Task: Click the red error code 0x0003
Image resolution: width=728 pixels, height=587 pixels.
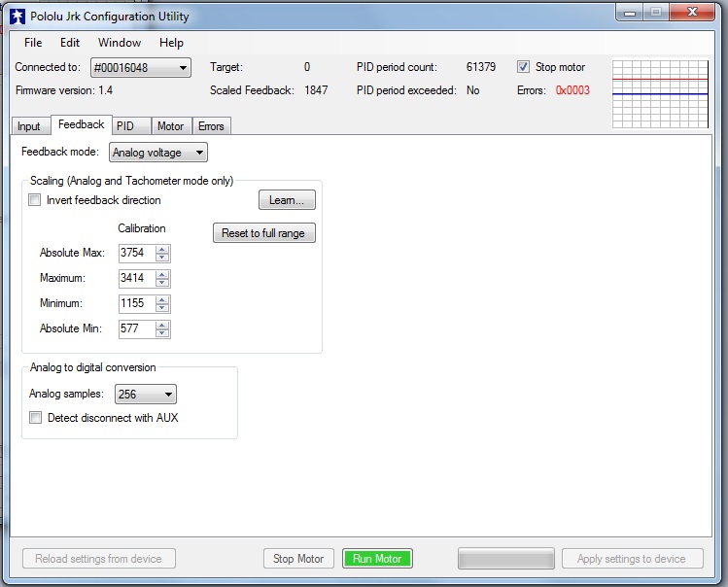Action: [572, 90]
